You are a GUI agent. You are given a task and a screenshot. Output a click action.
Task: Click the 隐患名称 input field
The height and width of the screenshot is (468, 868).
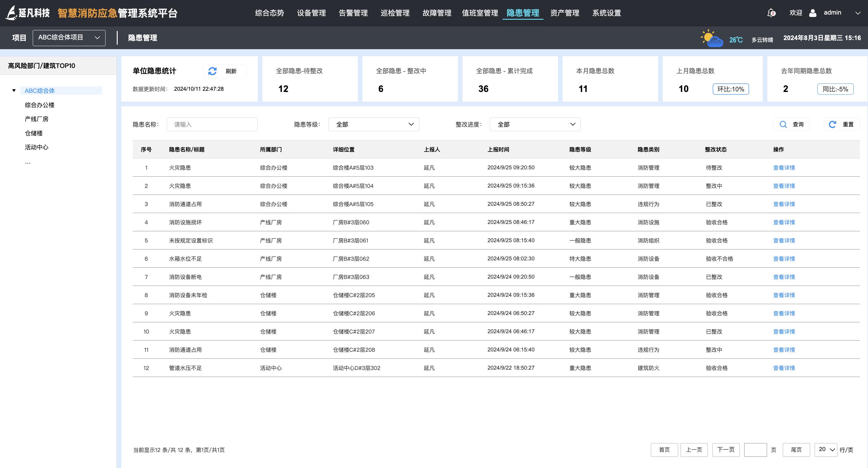(212, 124)
